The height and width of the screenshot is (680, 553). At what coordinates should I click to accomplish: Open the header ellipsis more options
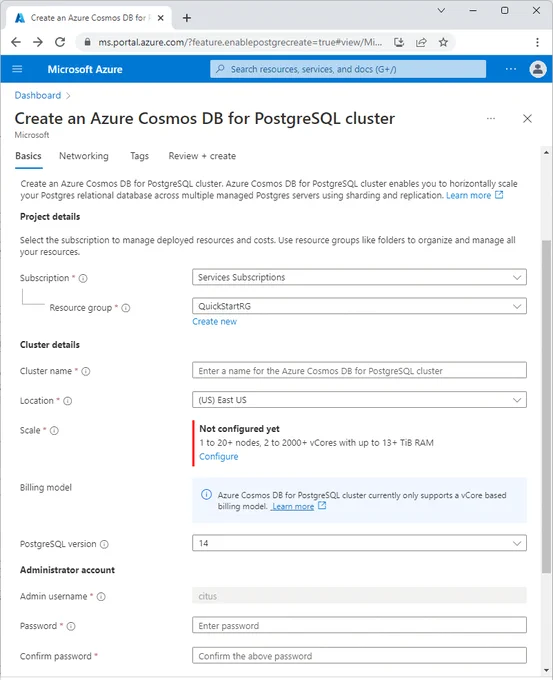pos(511,69)
